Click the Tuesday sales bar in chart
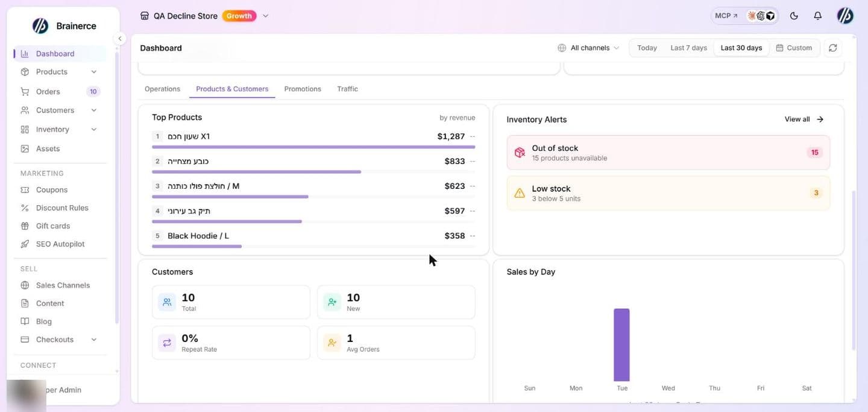 point(621,345)
